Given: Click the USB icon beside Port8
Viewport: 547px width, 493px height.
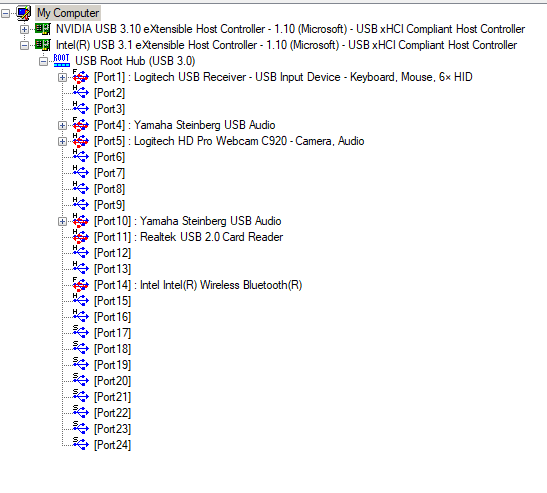Looking at the screenshot, I should (81, 188).
